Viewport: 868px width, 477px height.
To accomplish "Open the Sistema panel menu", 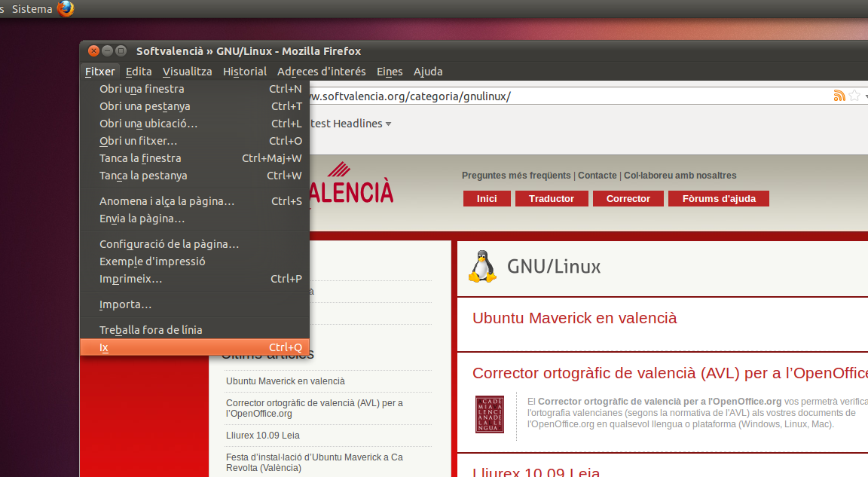I will [32, 9].
